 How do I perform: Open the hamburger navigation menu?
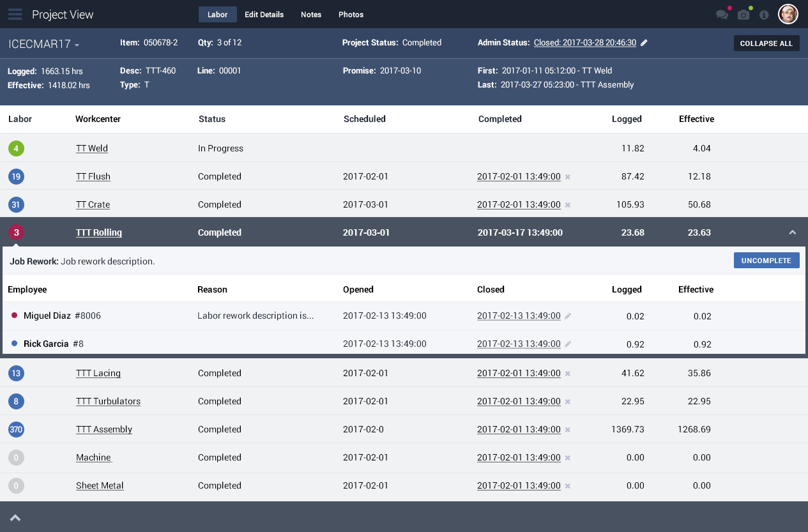pos(15,14)
